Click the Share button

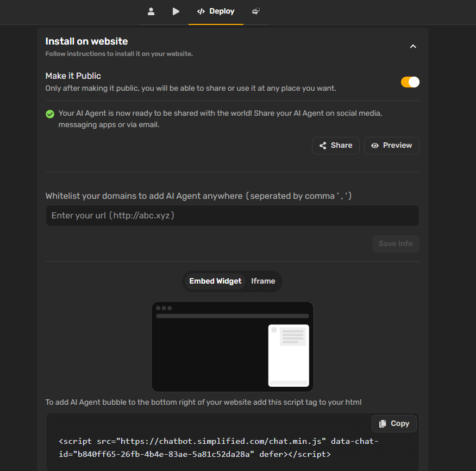[336, 146]
